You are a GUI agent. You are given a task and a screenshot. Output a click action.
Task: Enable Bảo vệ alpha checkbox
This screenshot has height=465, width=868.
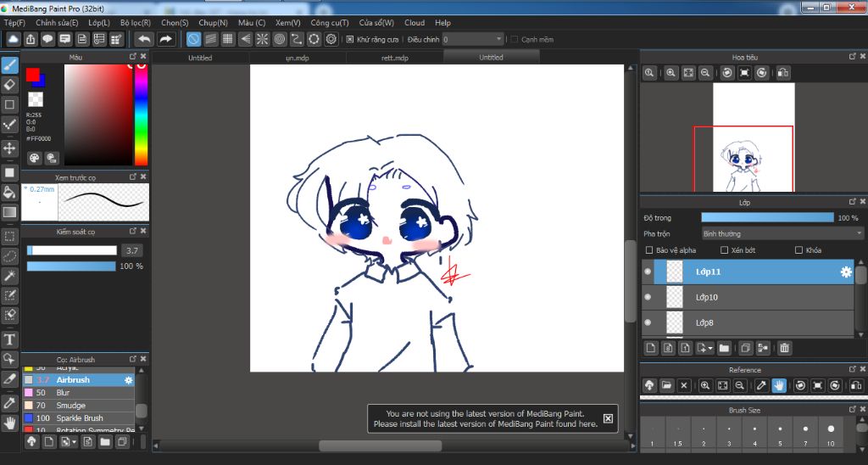tap(650, 250)
